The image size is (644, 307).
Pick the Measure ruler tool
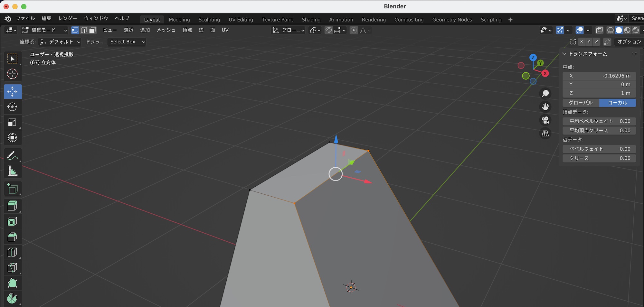[x=12, y=171]
